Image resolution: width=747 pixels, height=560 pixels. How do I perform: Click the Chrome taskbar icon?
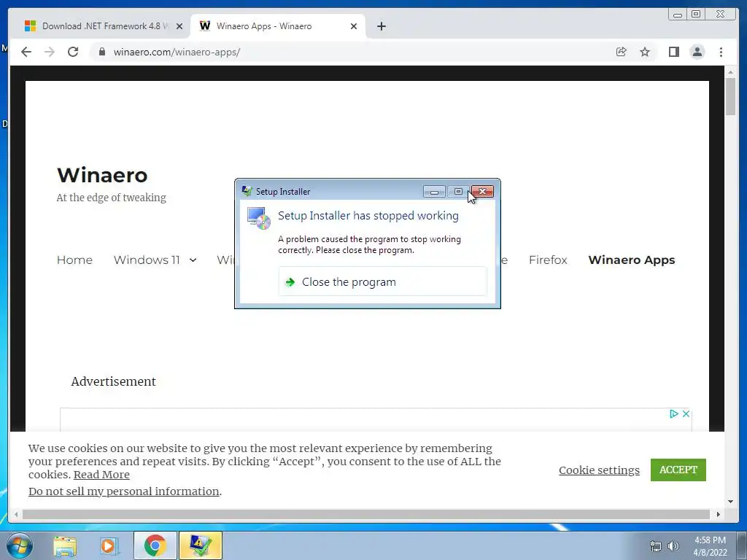point(155,545)
